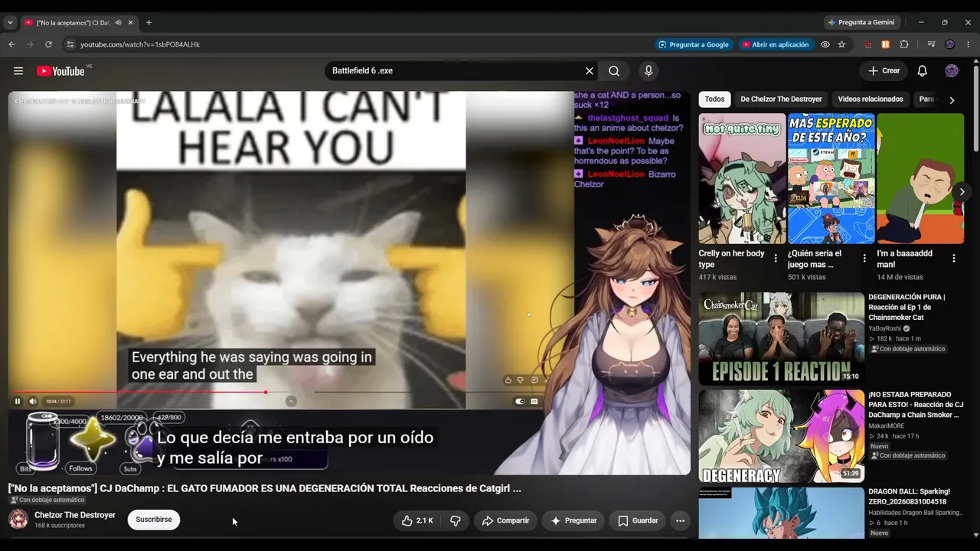Click the browser address bar URL
980x551 pixels.
140,45
